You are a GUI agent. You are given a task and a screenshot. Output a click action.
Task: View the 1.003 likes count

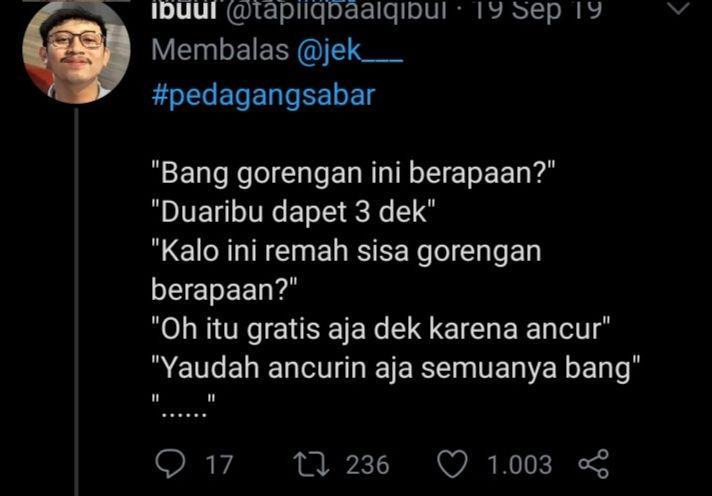pyautogui.click(x=519, y=465)
